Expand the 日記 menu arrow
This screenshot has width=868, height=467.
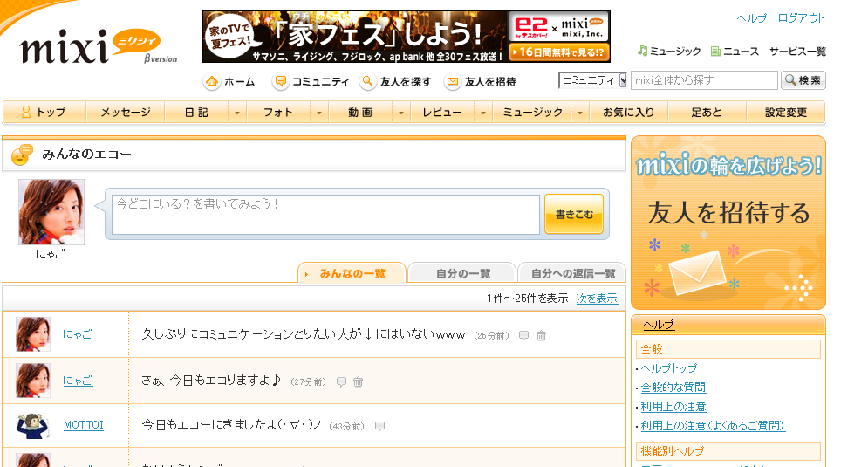(x=237, y=113)
